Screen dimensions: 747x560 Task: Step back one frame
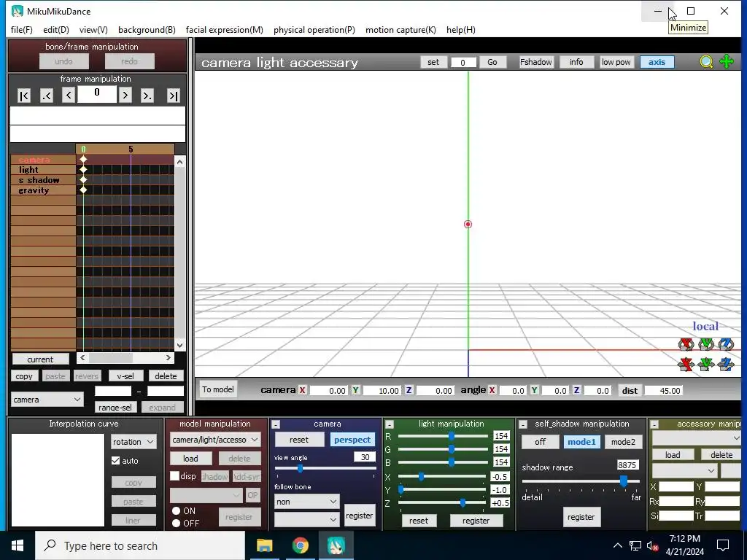(x=69, y=96)
